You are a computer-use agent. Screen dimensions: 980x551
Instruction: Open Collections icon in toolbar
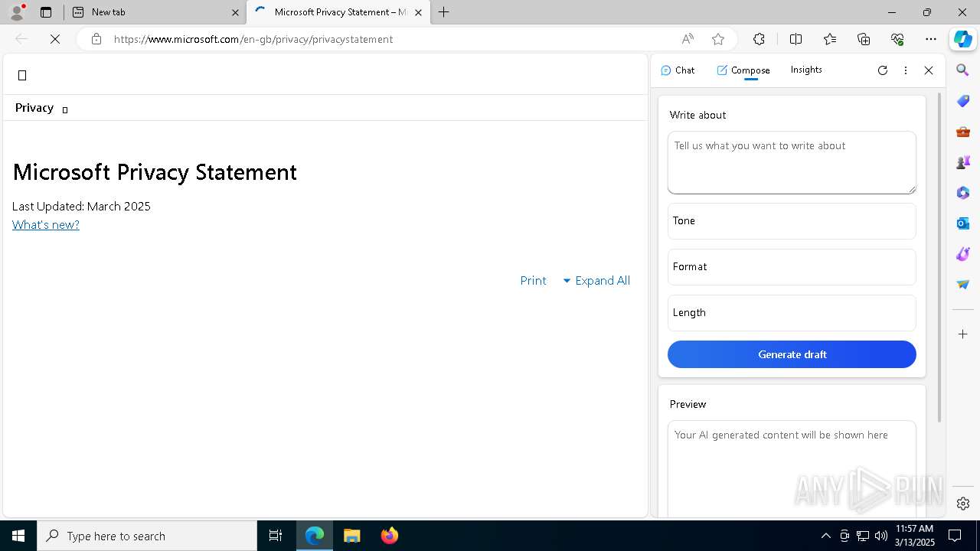[x=864, y=39]
